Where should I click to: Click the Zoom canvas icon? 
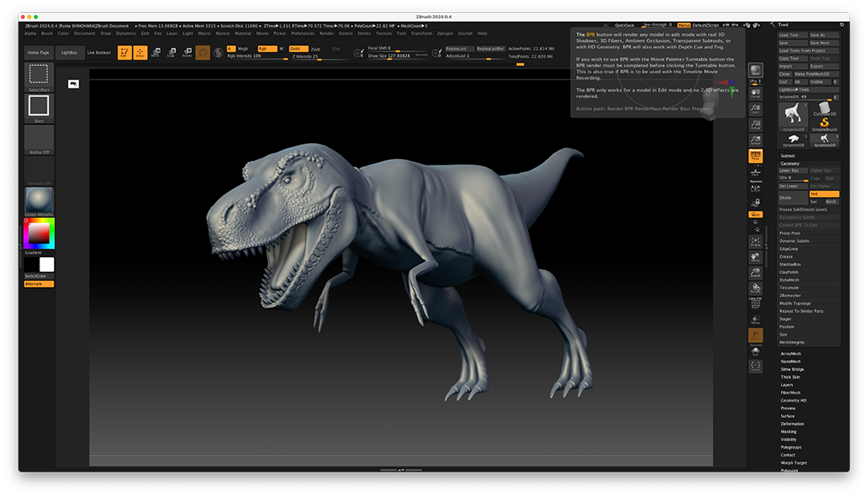click(x=755, y=109)
